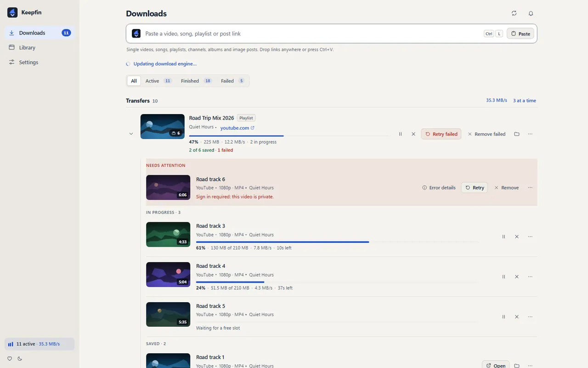Pause the Road track 3 download
The width and height of the screenshot is (588, 368).
503,236
